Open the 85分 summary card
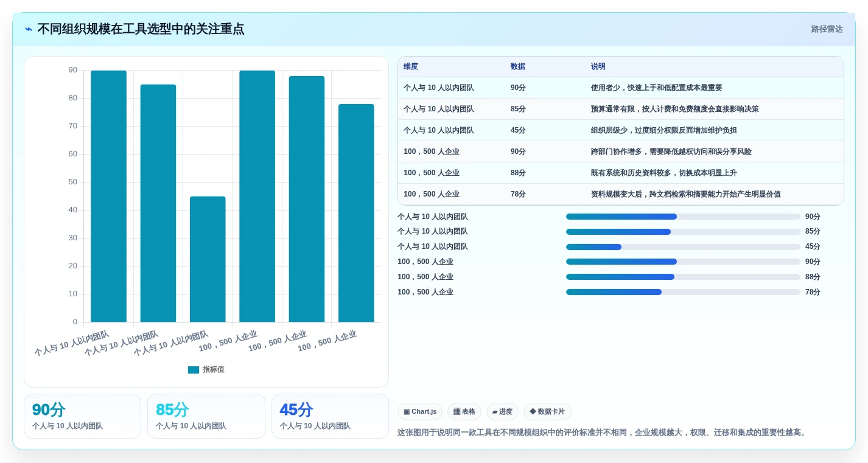The width and height of the screenshot is (868, 463). click(206, 416)
